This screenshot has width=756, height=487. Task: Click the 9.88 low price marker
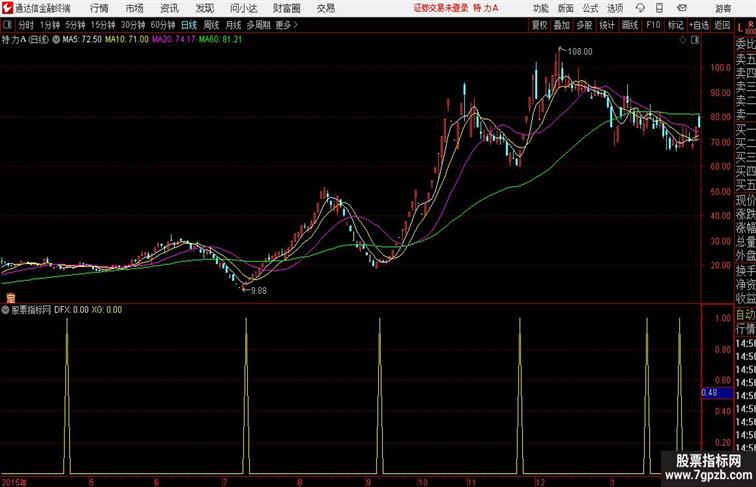click(258, 291)
